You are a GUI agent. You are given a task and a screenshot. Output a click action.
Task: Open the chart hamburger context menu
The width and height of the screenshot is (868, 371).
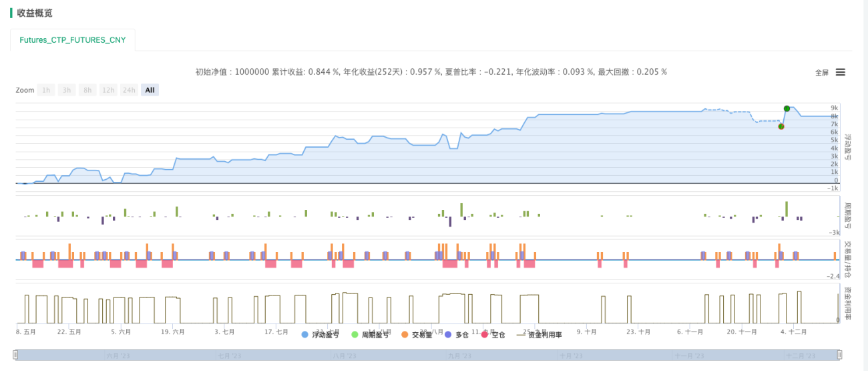point(841,72)
